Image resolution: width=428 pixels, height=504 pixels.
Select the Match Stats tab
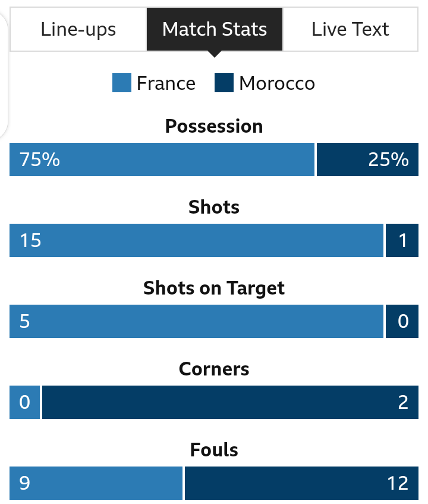point(215,29)
